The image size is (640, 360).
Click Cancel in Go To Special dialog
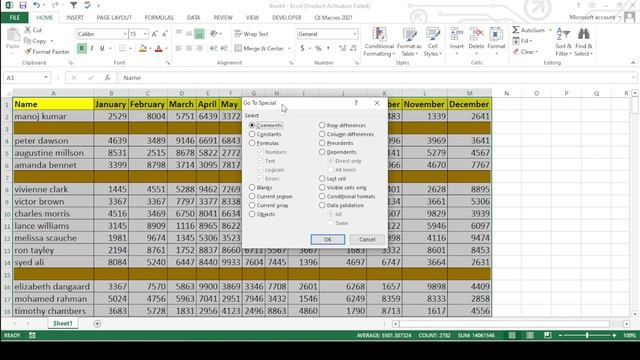(367, 239)
